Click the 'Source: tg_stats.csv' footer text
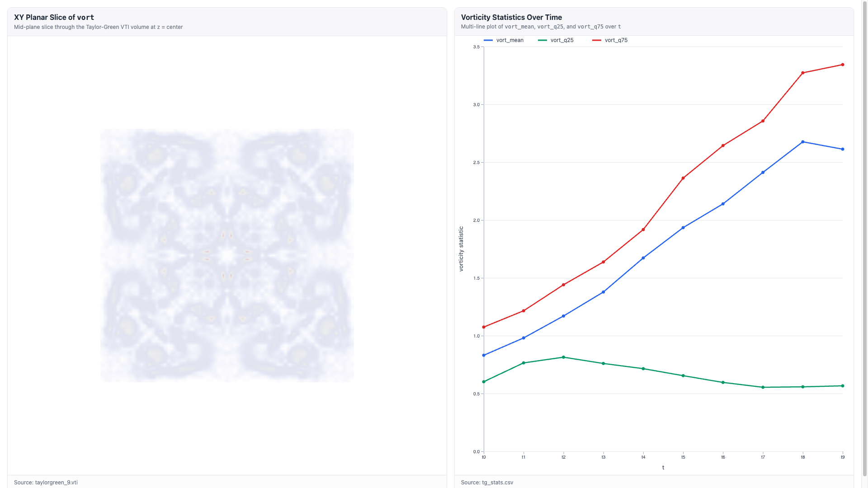The image size is (868, 488). 487,482
